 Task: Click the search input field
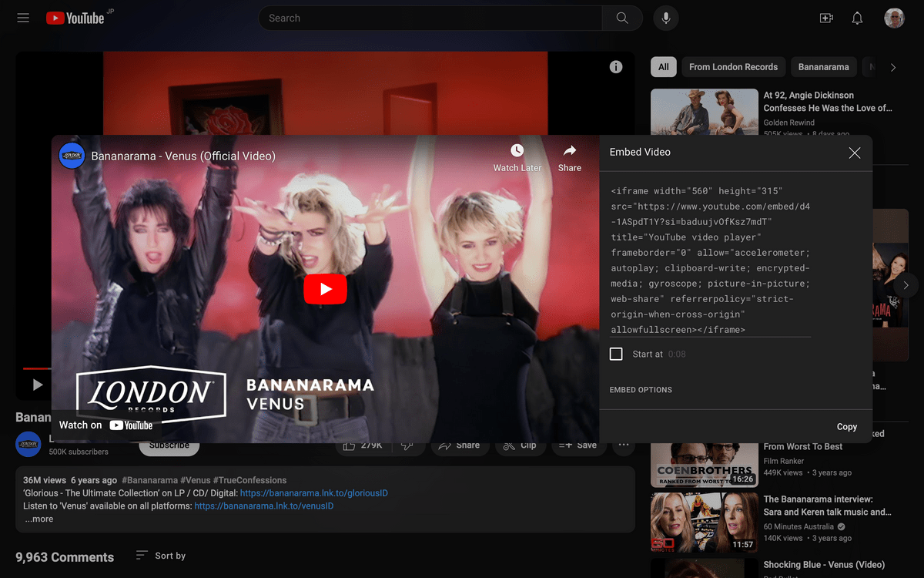click(430, 18)
